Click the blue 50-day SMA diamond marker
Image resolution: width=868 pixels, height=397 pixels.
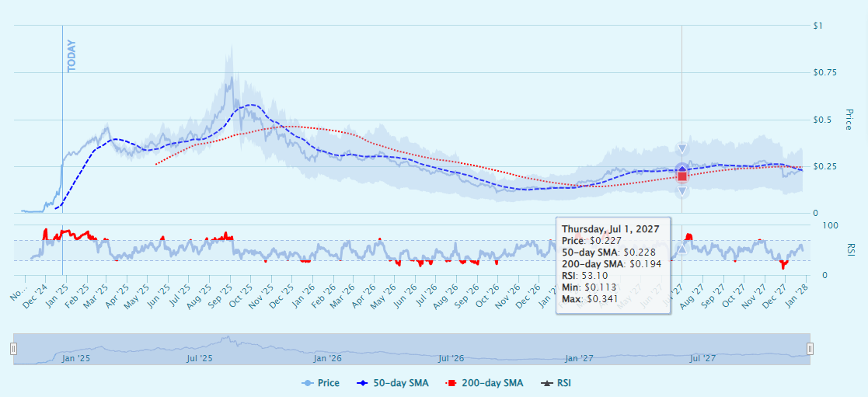[682, 169]
